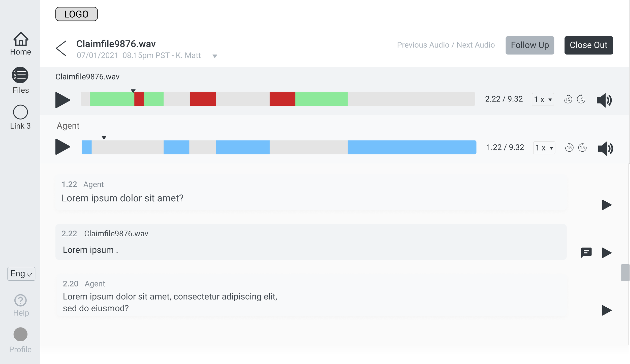The image size is (630, 364).
Task: Click the Follow Up button
Action: point(530,45)
